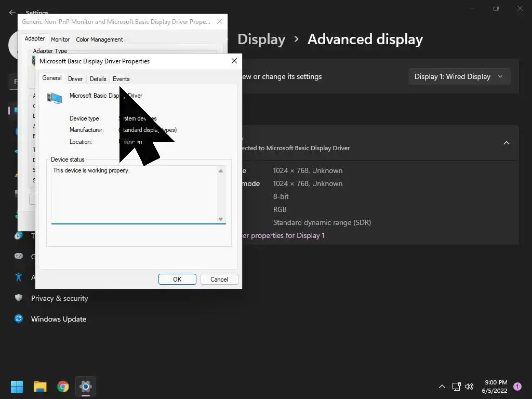Show hidden system tray icons
The width and height of the screenshot is (532, 399).
(442, 387)
